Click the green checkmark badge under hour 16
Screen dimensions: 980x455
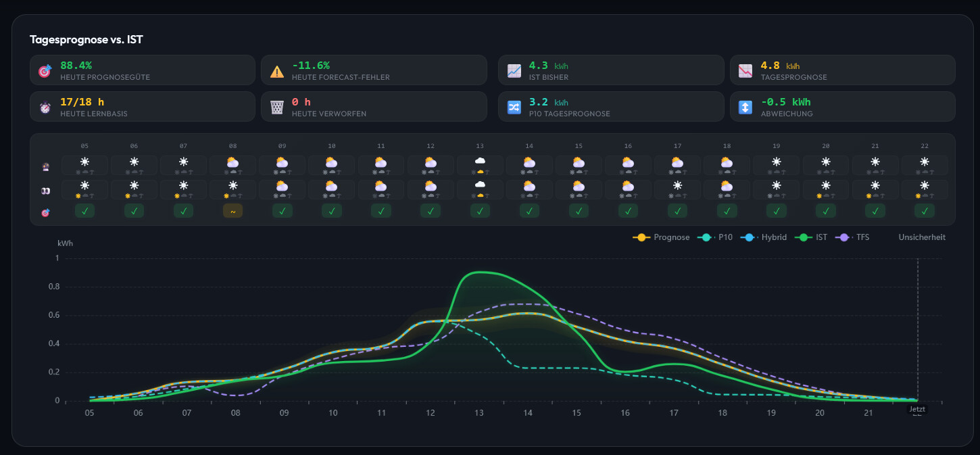(x=628, y=211)
